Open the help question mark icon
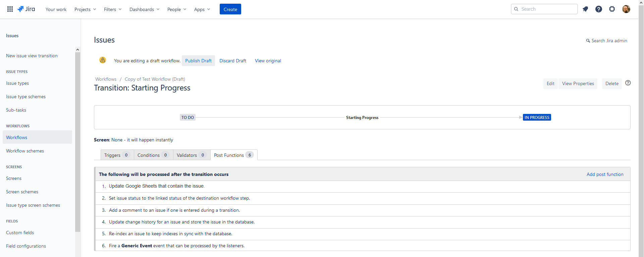 599,9
